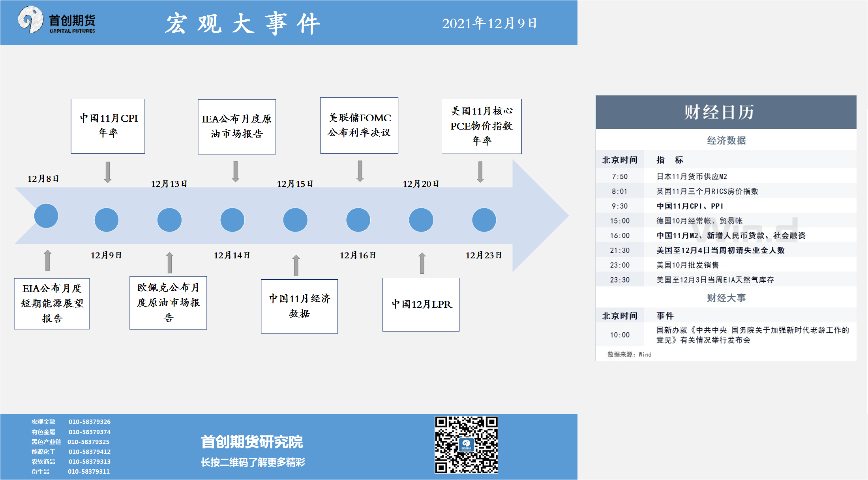Select the 12月8日 timeline circle

[x=46, y=216]
